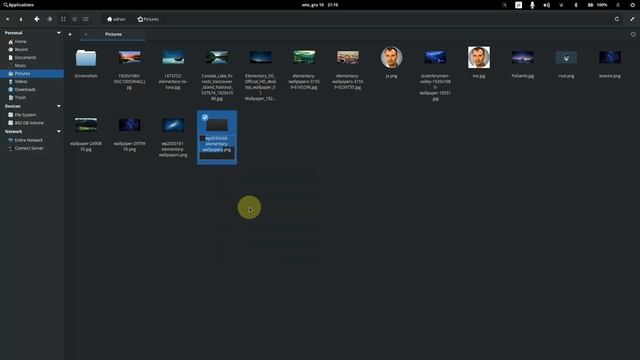Reload the current folder

click(x=617, y=19)
